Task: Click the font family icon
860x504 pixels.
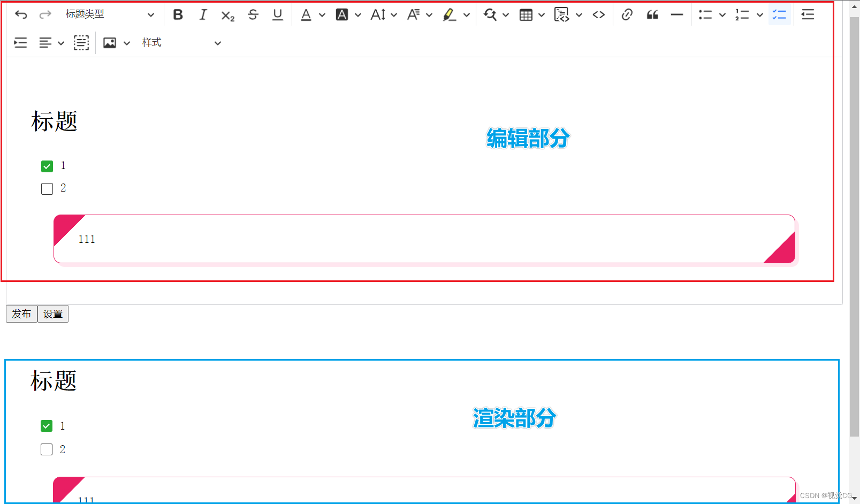Action: 413,14
